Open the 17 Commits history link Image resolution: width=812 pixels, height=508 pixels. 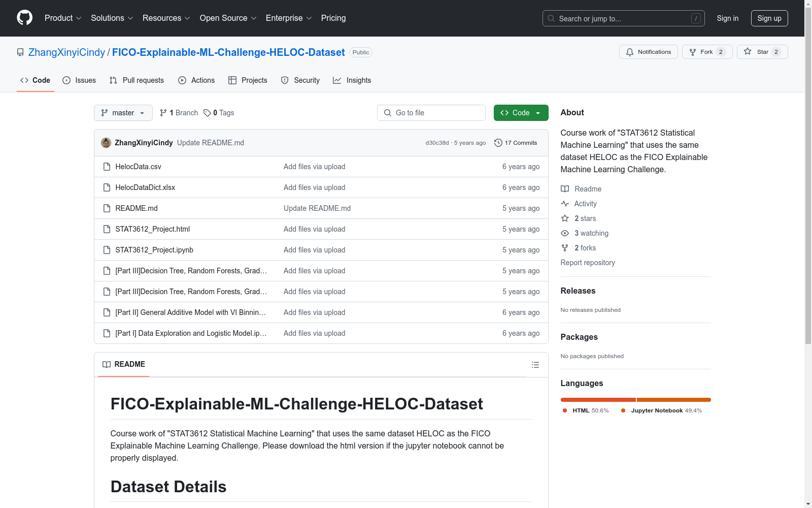pyautogui.click(x=516, y=143)
